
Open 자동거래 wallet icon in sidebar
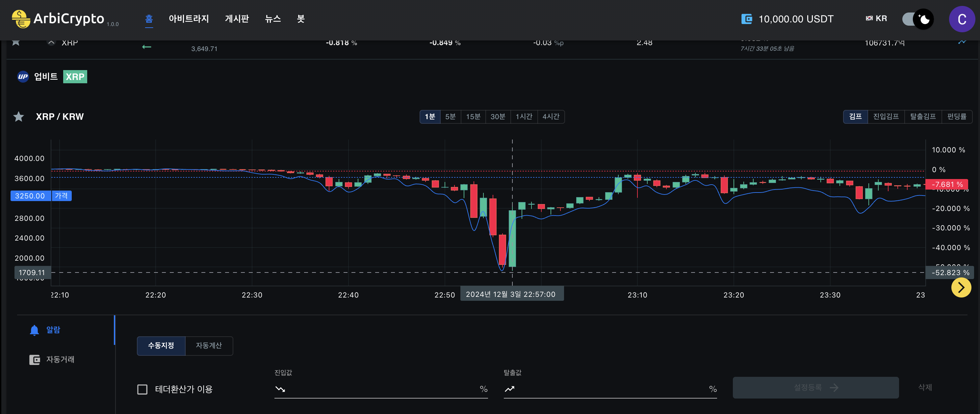click(35, 360)
